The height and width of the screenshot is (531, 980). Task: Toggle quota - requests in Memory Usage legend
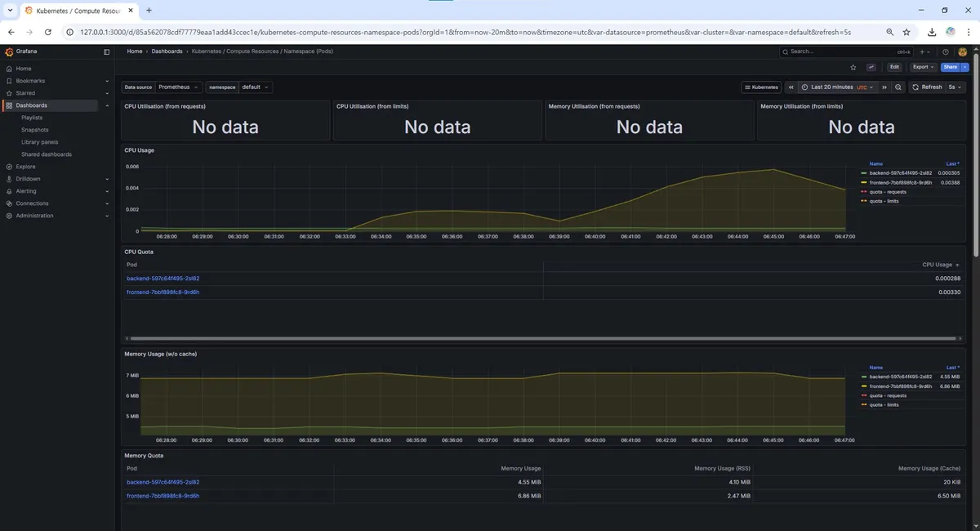pos(888,395)
